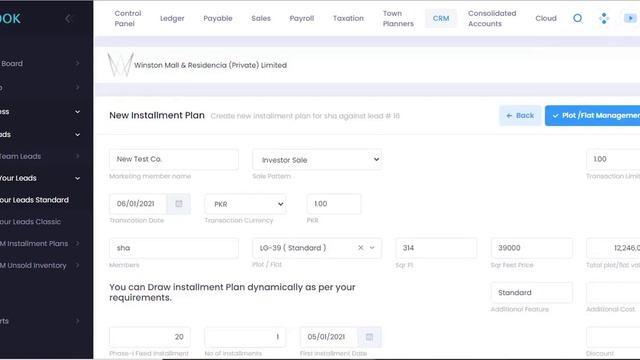Go back with the Back button
The width and height of the screenshot is (640, 360).
click(x=520, y=116)
